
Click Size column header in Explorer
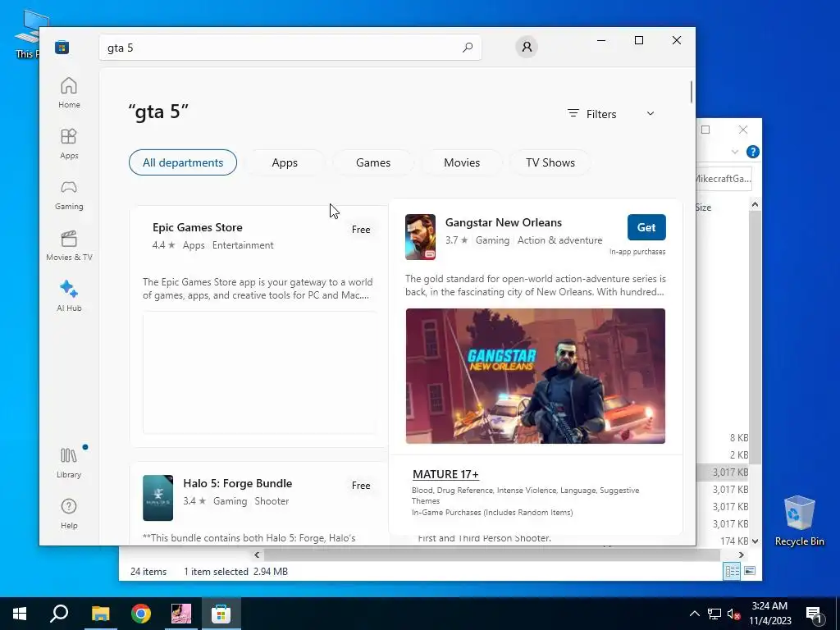click(x=703, y=208)
